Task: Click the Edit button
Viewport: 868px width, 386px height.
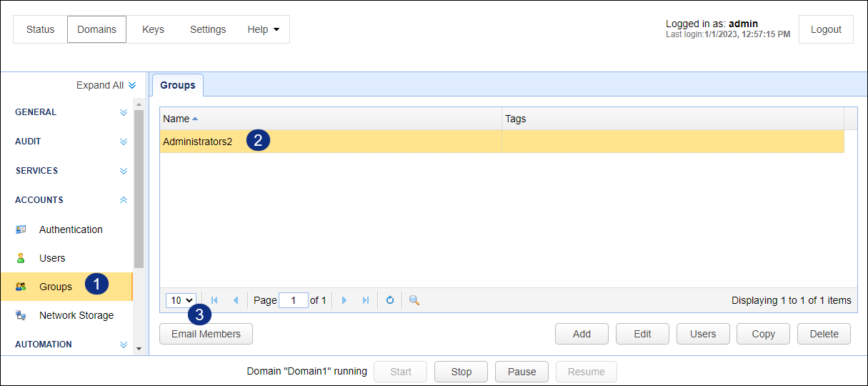Action: 642,334
